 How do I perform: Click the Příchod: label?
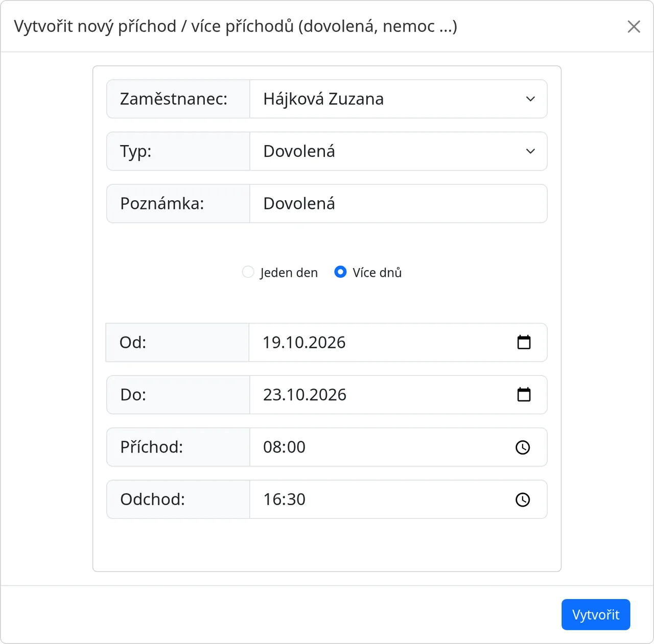(152, 447)
